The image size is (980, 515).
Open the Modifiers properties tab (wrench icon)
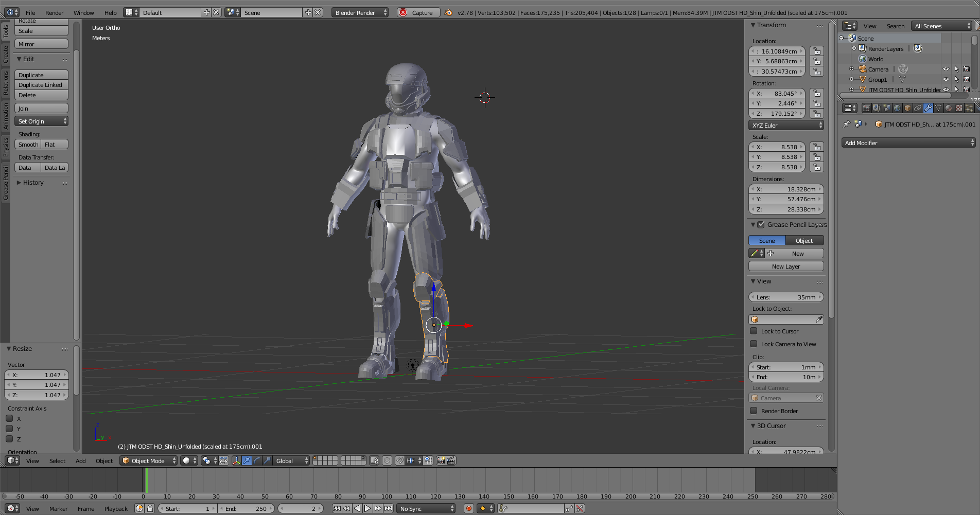pyautogui.click(x=928, y=108)
